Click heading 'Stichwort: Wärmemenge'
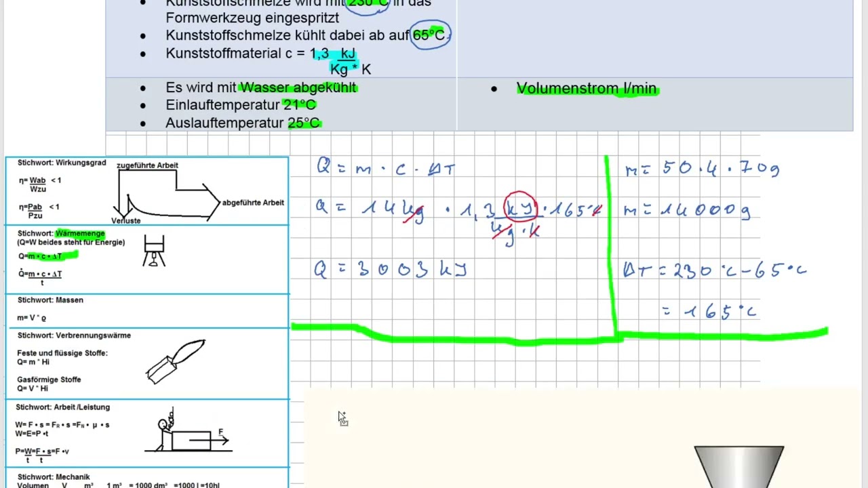Image resolution: width=868 pixels, height=488 pixels. [x=61, y=233]
